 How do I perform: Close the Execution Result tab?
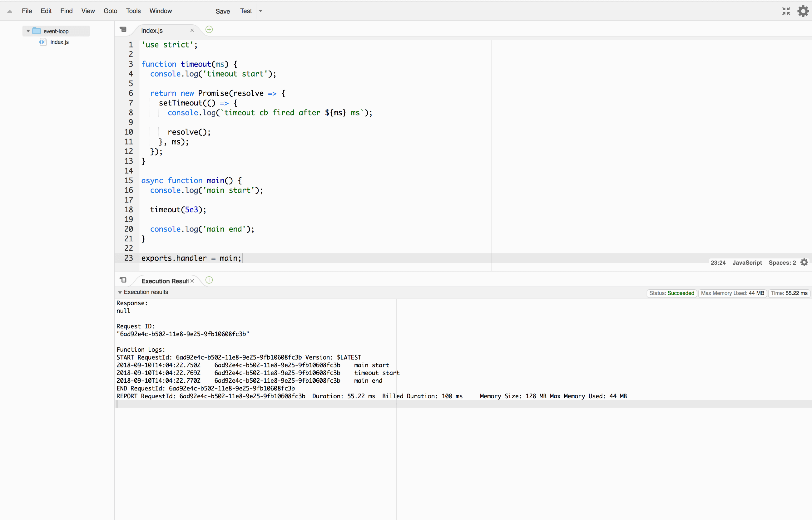192,281
